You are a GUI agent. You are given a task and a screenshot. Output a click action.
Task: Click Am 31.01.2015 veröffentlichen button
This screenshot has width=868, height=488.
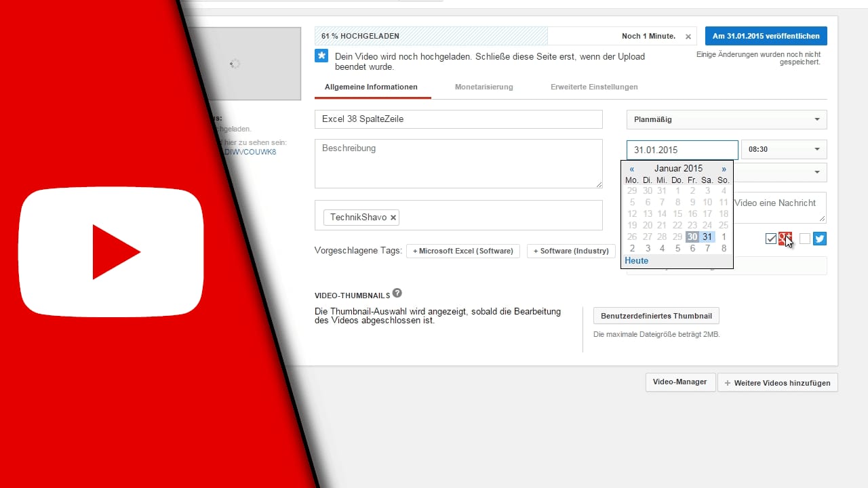(766, 36)
